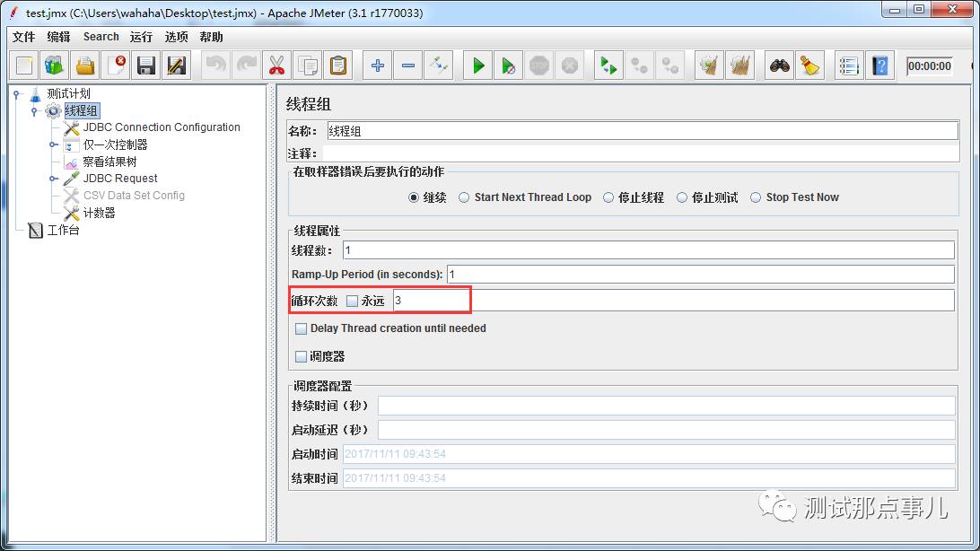Select CSV Data Set Config in the tree
980x551 pixels.
tap(134, 196)
